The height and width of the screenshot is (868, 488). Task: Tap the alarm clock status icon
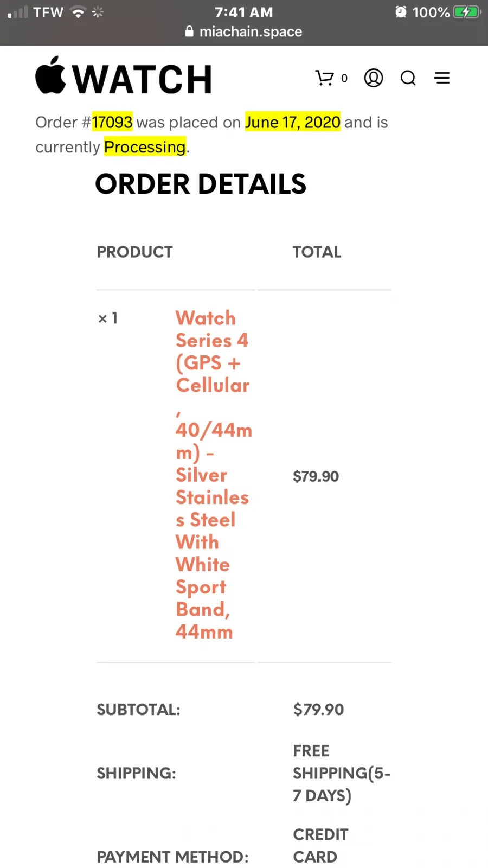tap(401, 12)
